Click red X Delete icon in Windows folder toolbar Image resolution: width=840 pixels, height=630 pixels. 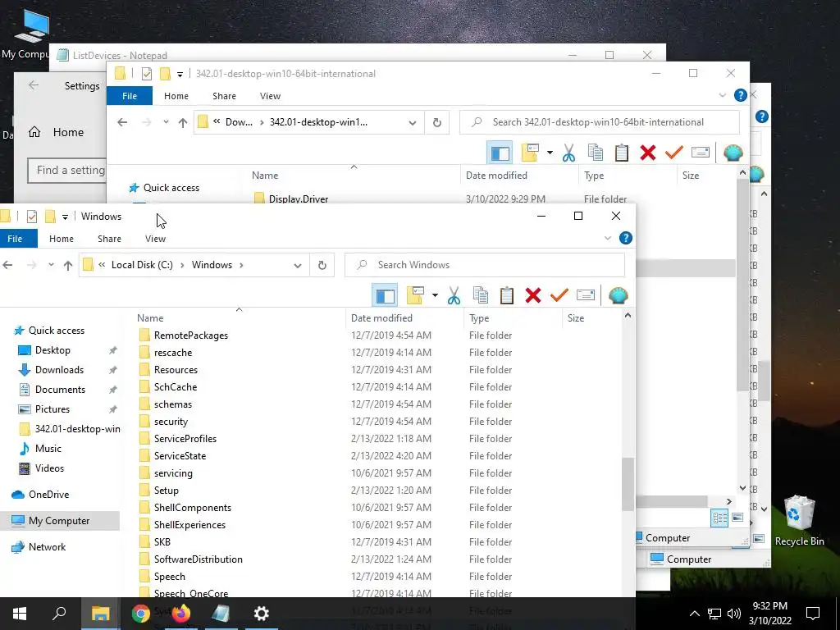pyautogui.click(x=533, y=295)
